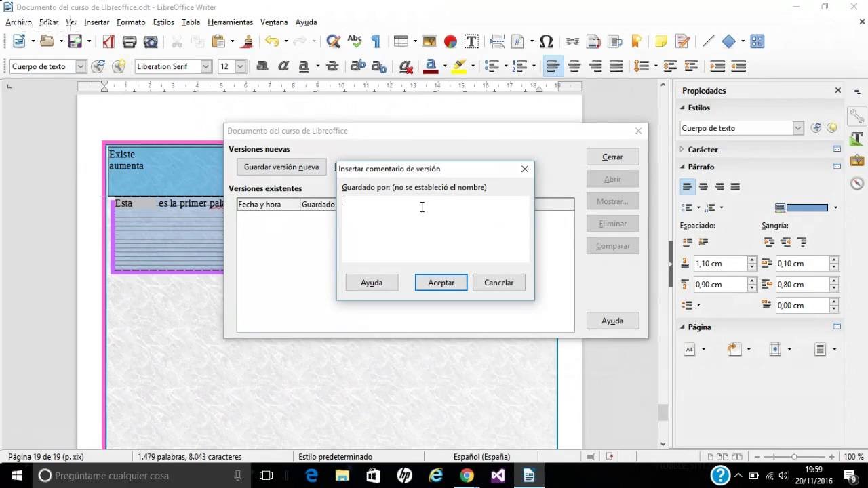Click the Insert image icon

pos(429,41)
